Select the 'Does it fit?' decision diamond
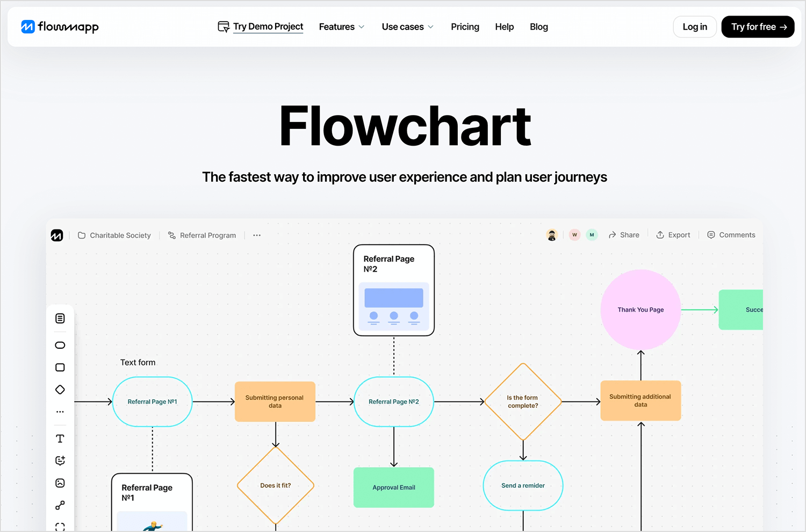Image resolution: width=806 pixels, height=532 pixels. click(276, 485)
